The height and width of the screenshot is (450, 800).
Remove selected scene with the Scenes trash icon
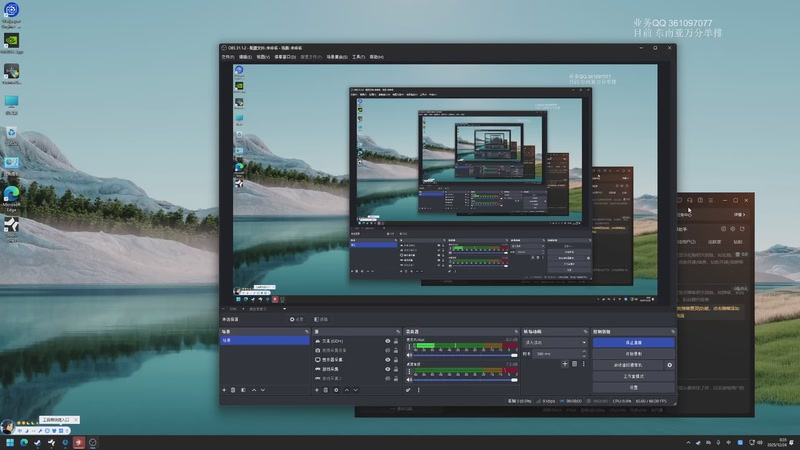(233, 390)
